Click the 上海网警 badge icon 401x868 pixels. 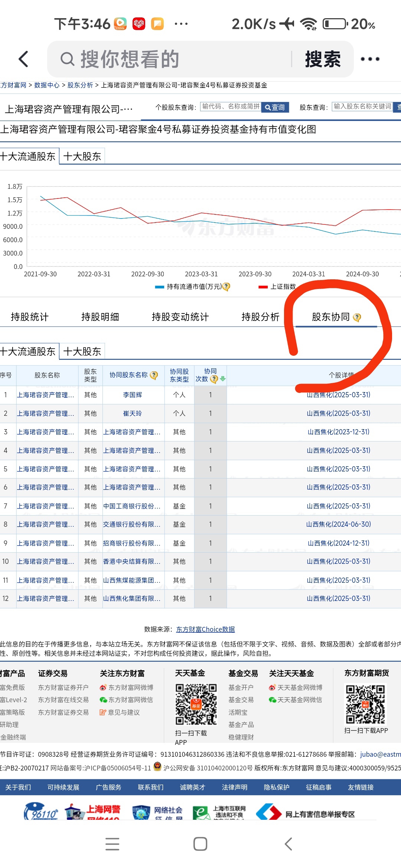tap(93, 811)
